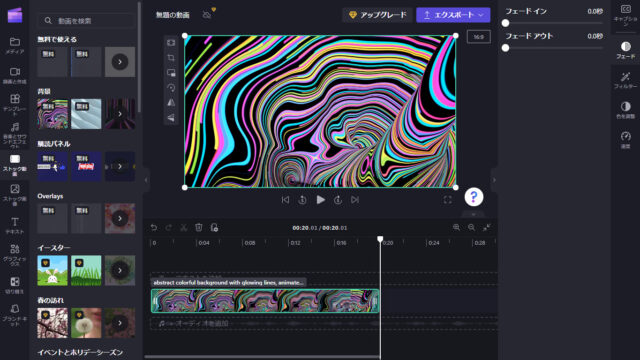Viewport: 640px width, 360px height.
Task: Open the Brand kit sidebar tab
Action: click(15, 315)
